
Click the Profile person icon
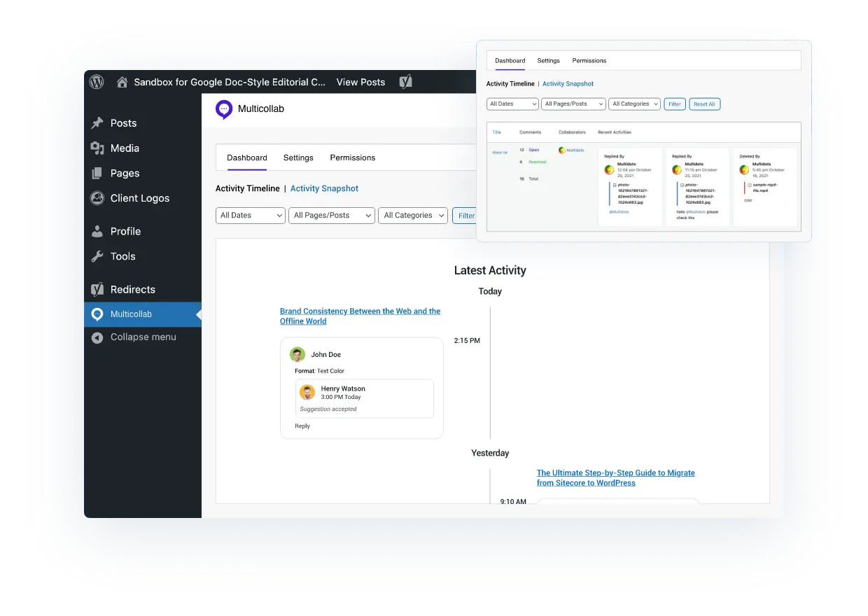point(97,231)
